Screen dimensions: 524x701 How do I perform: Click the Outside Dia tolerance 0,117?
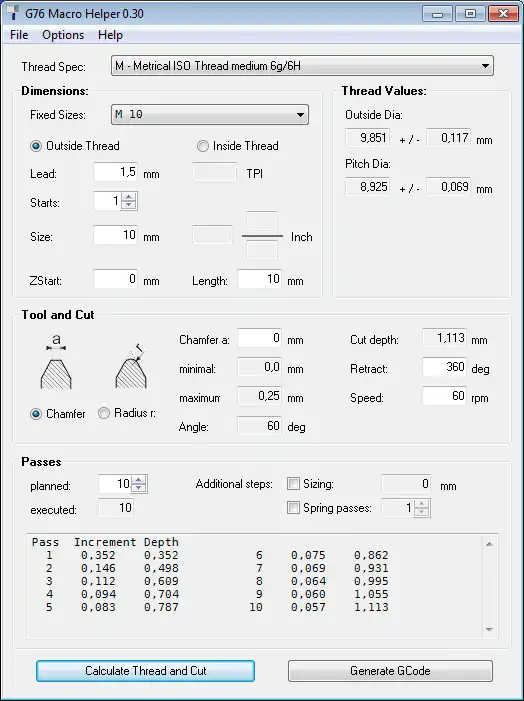448,138
